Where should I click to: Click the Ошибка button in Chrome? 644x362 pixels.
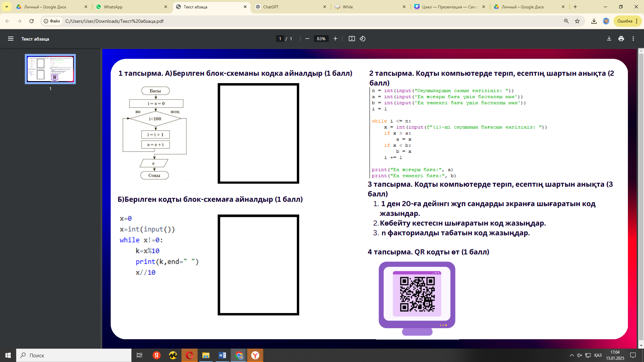(625, 21)
